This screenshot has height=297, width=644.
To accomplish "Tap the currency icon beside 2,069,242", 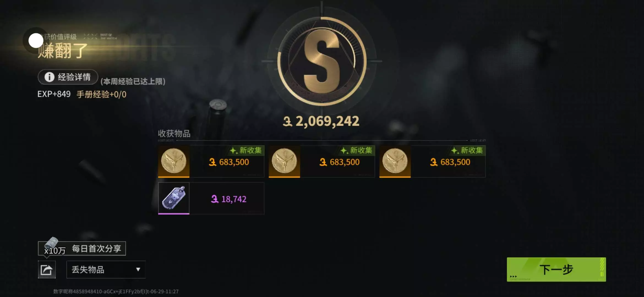I will [288, 121].
